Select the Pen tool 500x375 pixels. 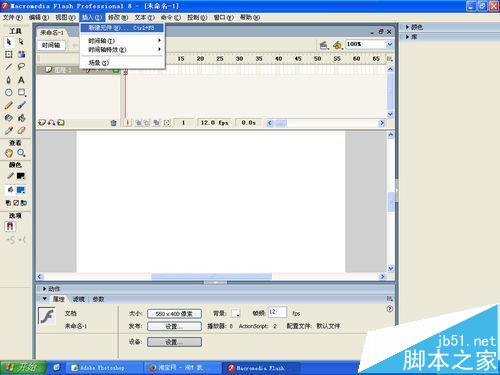click(9, 80)
